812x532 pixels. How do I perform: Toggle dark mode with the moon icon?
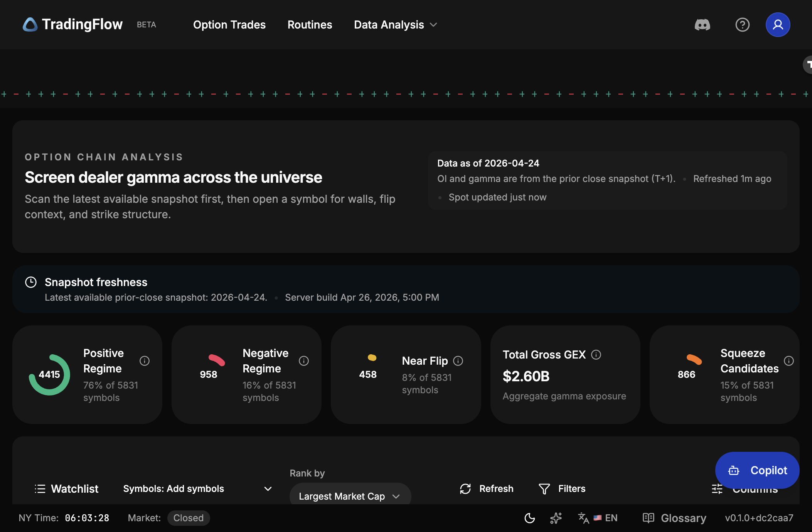pos(529,518)
